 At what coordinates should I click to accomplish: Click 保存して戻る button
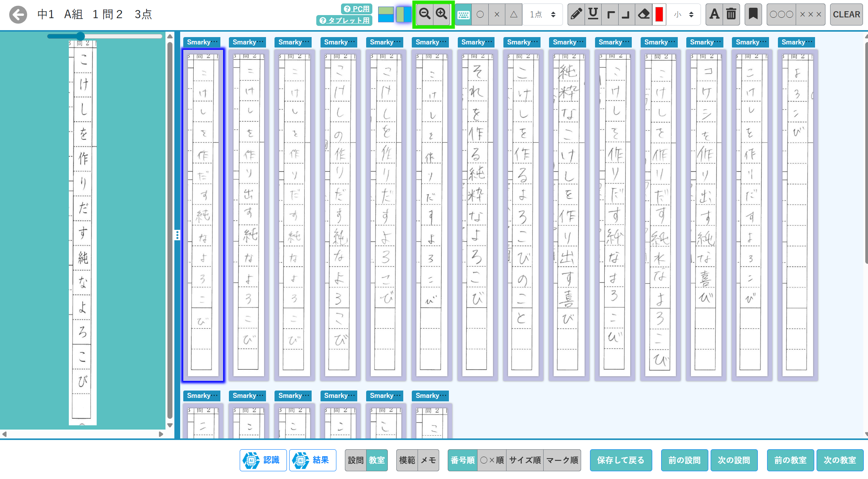pos(621,460)
